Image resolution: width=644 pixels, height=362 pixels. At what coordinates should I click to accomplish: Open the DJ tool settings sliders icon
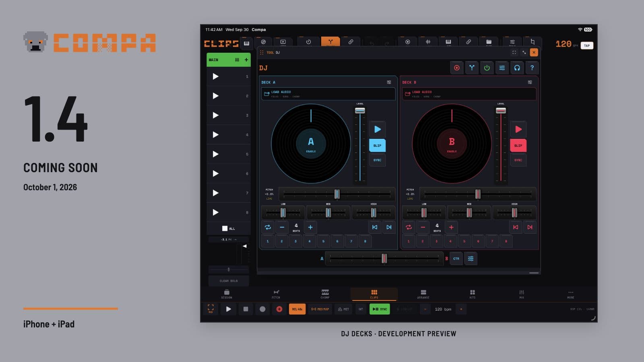coord(502,68)
